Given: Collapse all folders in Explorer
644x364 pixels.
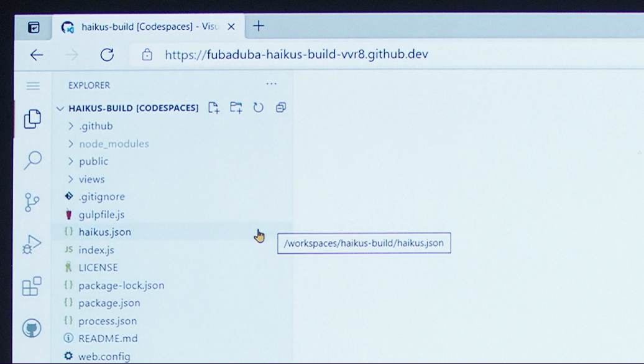Looking at the screenshot, I should click(x=280, y=108).
